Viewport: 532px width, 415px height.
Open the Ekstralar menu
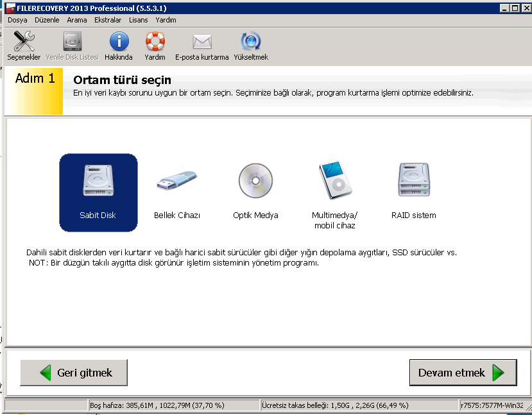(108, 20)
